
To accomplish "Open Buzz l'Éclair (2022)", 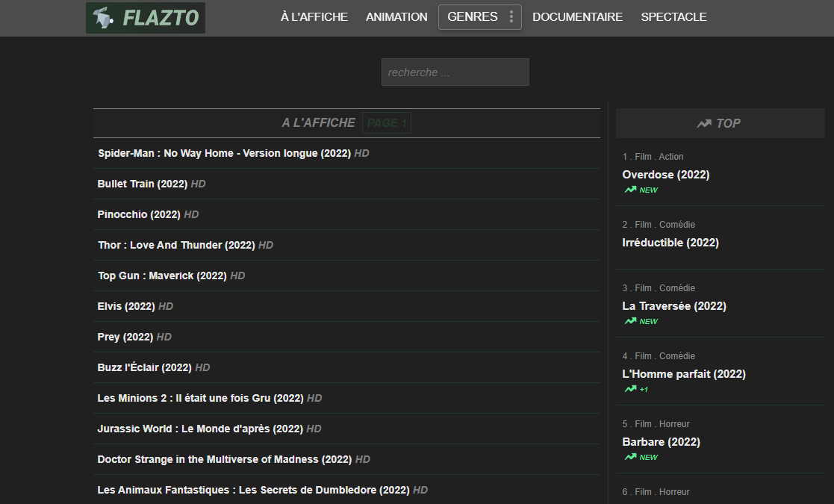I will [x=144, y=367].
